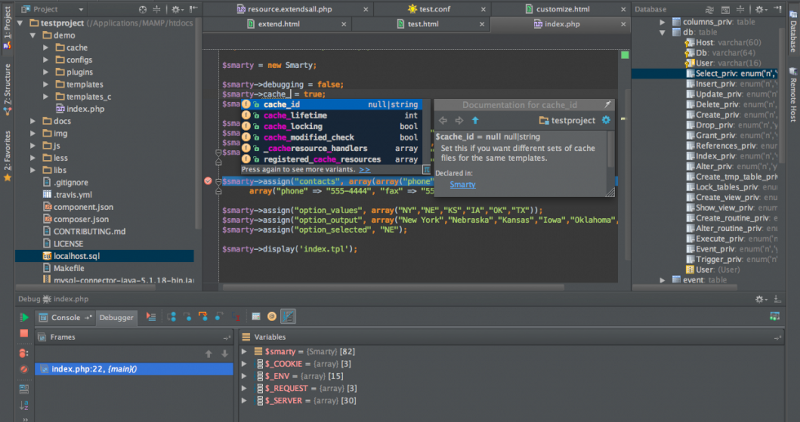Image resolution: width=800 pixels, height=422 pixels.
Task: Click documentation back arrow
Action: pyautogui.click(x=443, y=120)
